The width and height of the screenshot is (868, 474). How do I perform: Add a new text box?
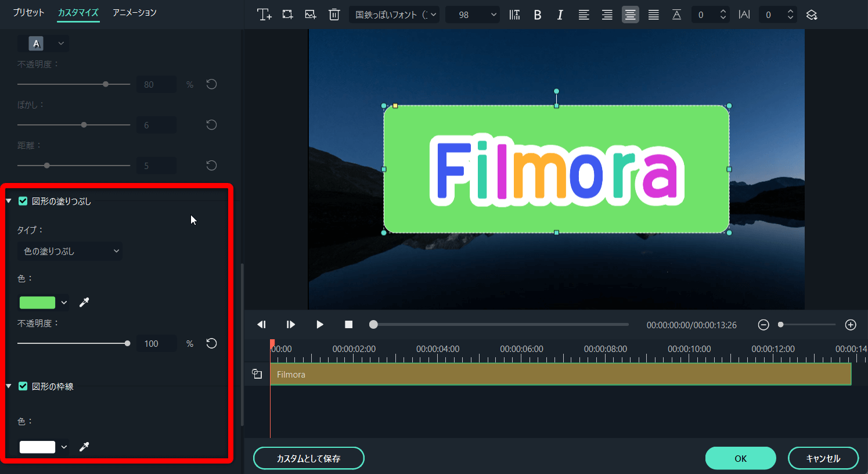[264, 15]
